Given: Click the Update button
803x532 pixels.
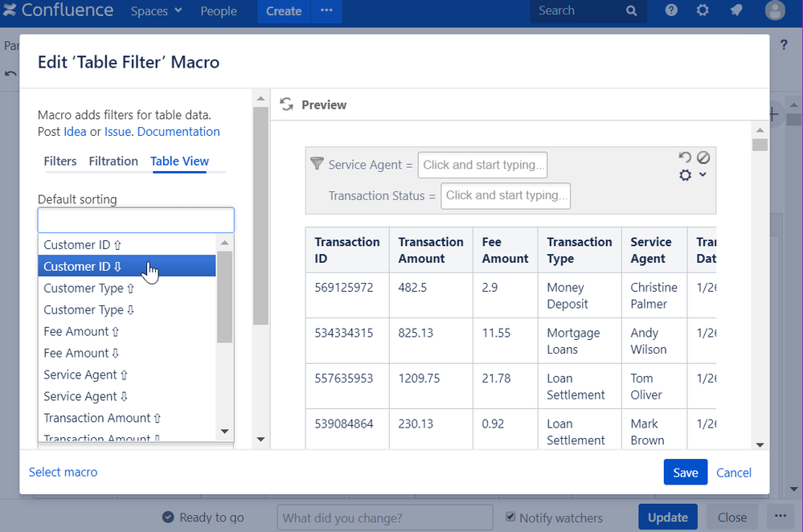Looking at the screenshot, I should [x=667, y=518].
